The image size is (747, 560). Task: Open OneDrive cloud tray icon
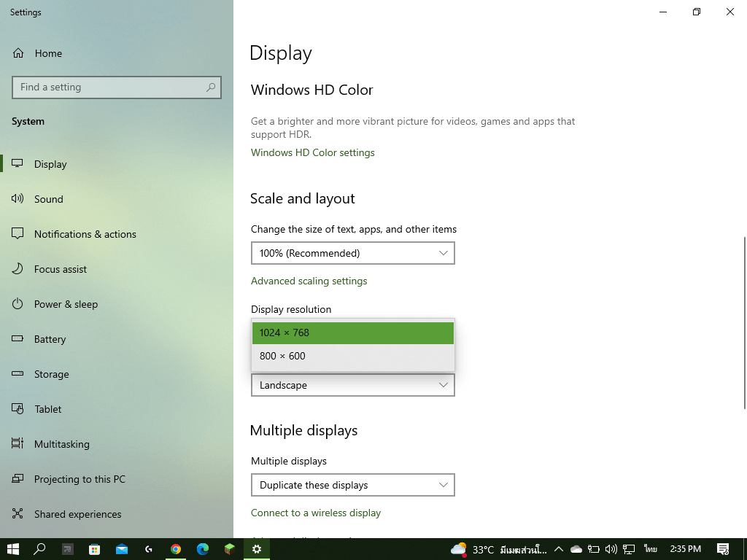coord(576,550)
